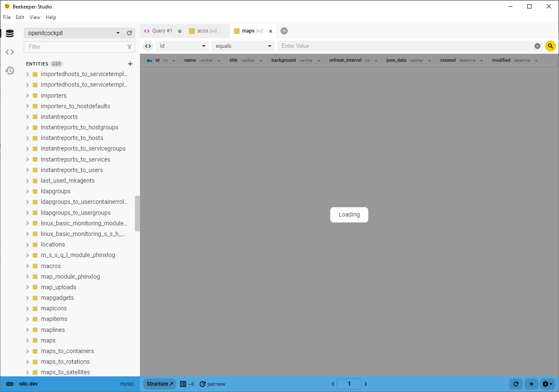Clear the filter value with the circle-x icon
Screen dimensions: 559x392
point(537,46)
